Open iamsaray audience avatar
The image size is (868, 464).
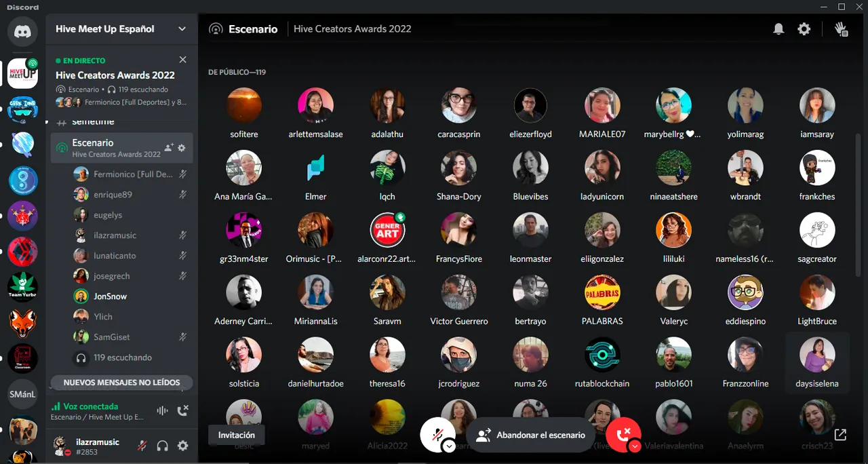pos(817,106)
